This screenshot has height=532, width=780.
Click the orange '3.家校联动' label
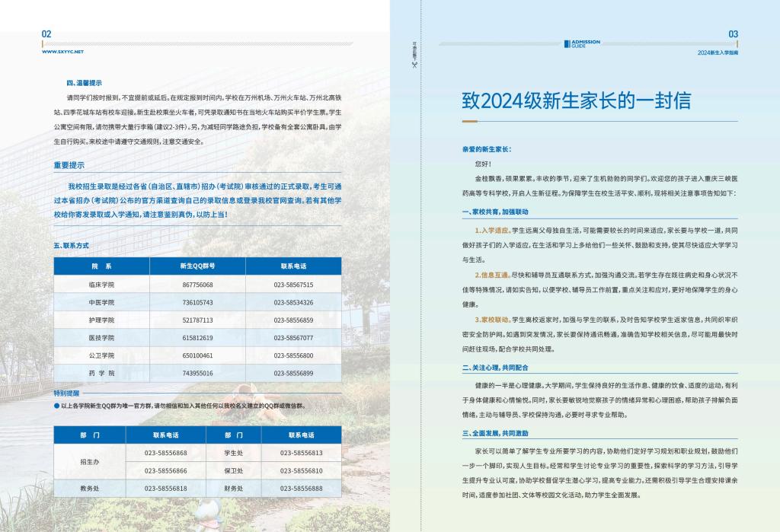[492, 320]
